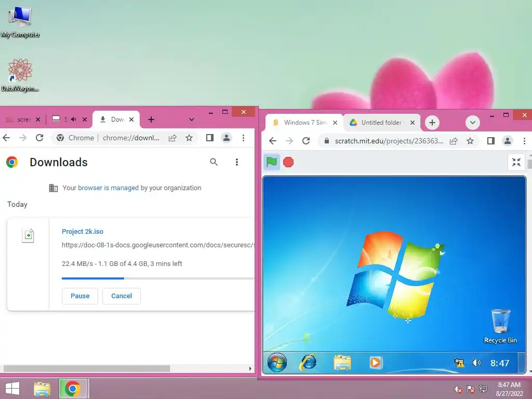Open simulated Windows Explorer folder icon
Image resolution: width=532 pixels, height=399 pixels.
342,362
